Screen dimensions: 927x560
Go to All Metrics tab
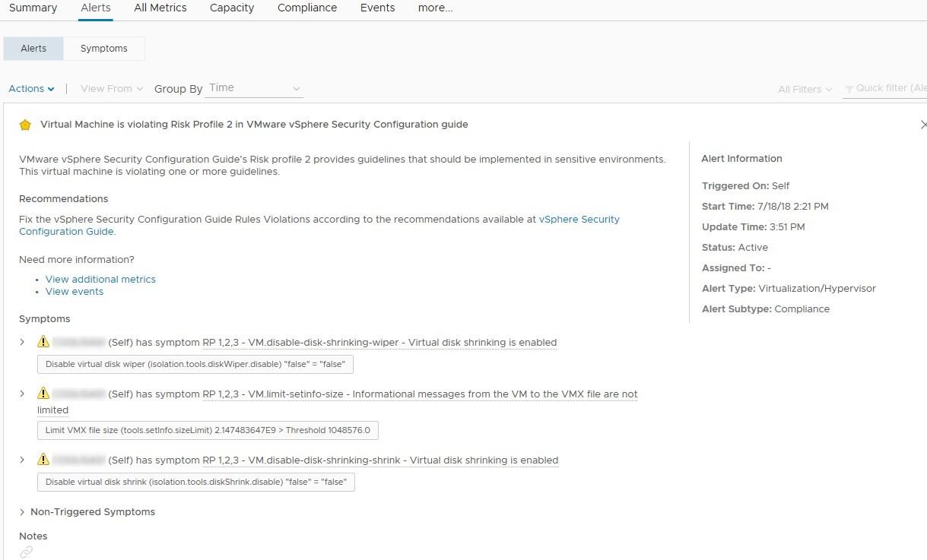160,8
